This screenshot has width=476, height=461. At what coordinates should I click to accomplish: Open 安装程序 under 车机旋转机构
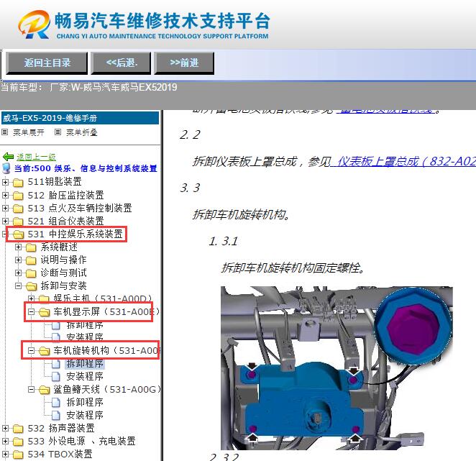[85, 377]
